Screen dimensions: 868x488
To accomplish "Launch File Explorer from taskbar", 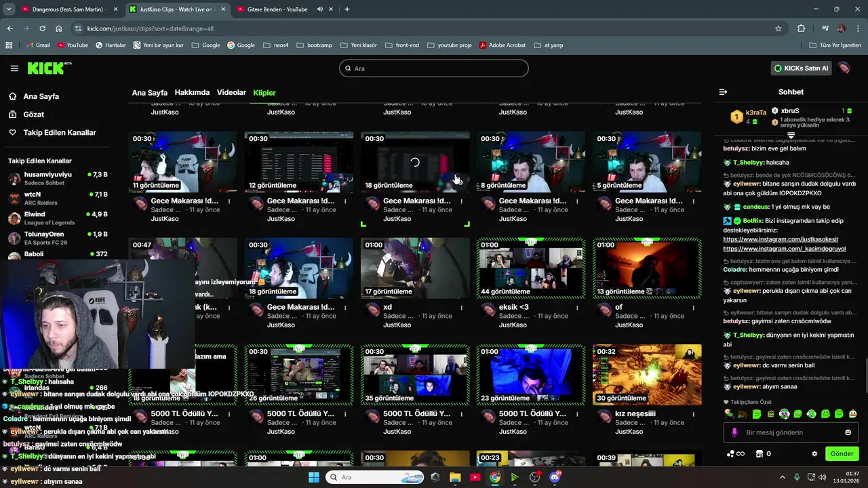I will coord(455,477).
